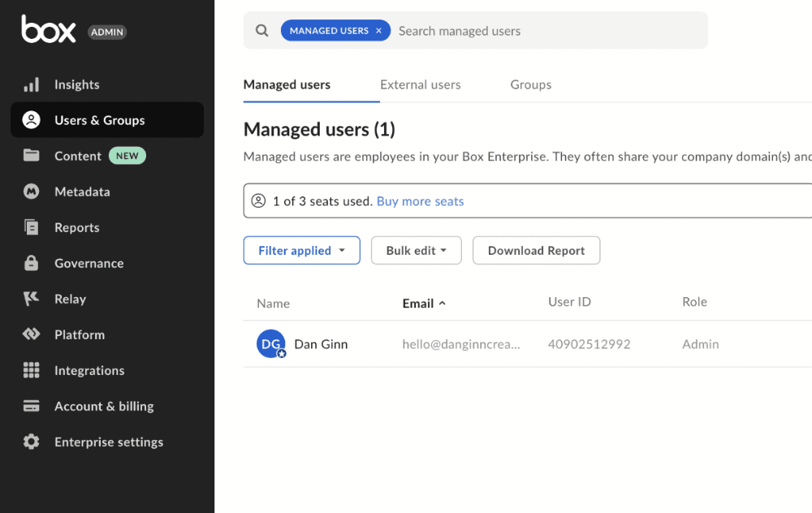
Task: Sort by the Email column header
Action: pos(424,304)
